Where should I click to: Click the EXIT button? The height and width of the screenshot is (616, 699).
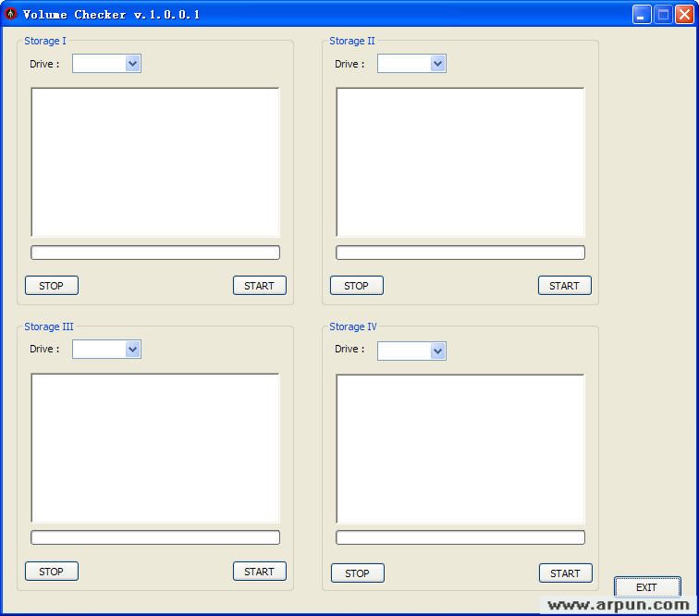(x=647, y=587)
